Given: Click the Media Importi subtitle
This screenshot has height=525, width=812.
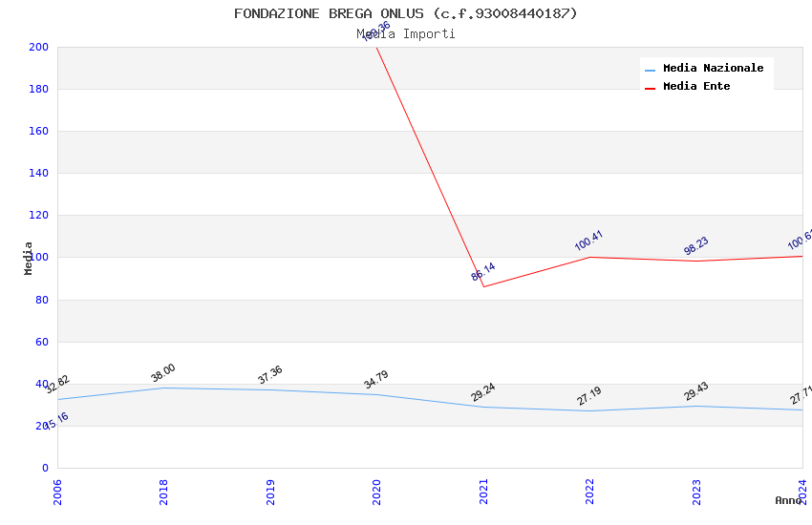Looking at the screenshot, I should pos(405,33).
